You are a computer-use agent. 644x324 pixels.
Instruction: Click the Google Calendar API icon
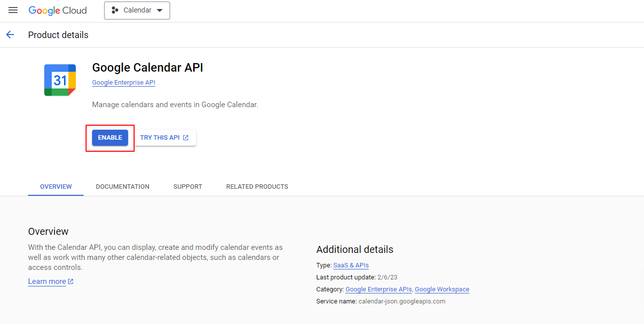(60, 80)
